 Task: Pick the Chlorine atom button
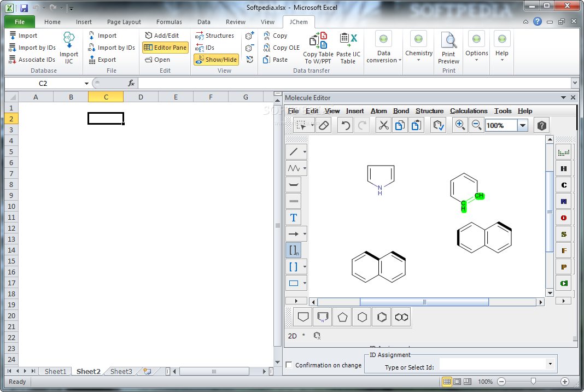point(564,283)
